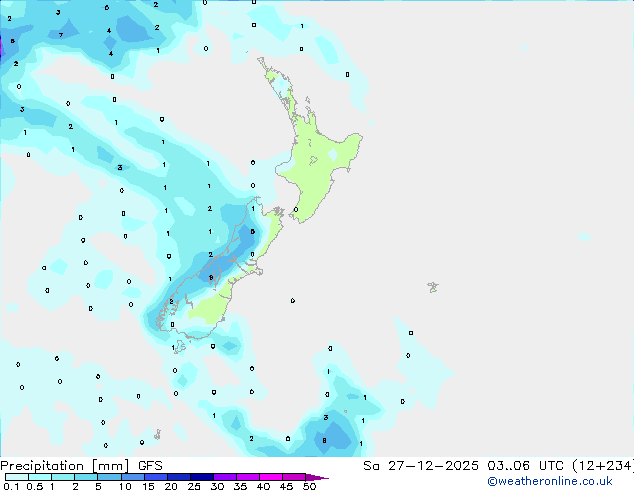Click the '25' legend label
Screen dimensions: 634x490
[x=194, y=486]
